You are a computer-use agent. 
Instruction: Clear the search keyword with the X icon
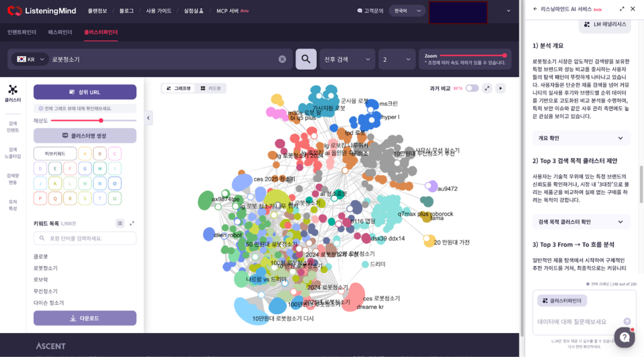click(282, 59)
